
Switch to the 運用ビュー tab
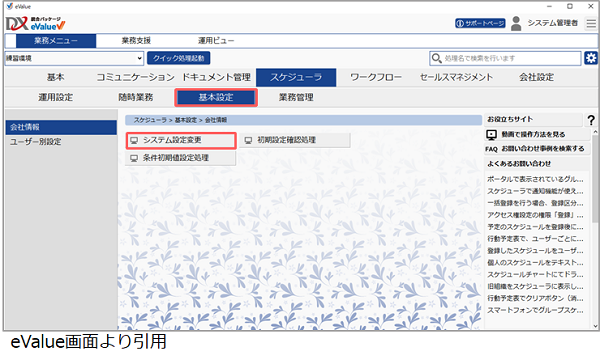click(x=216, y=41)
